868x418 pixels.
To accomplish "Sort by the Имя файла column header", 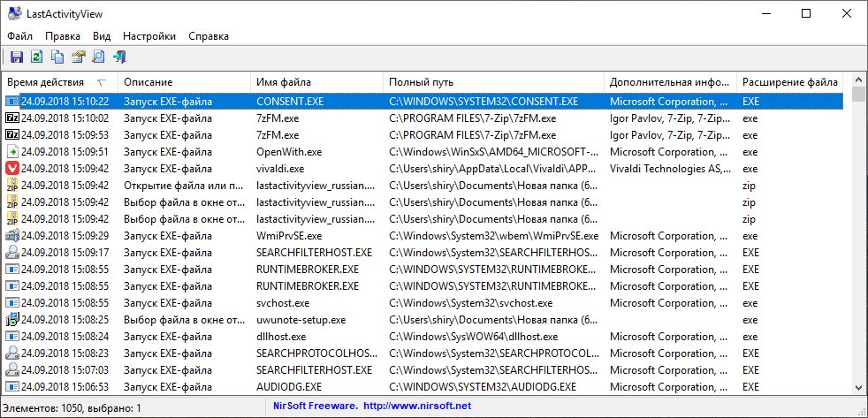I will tap(316, 82).
